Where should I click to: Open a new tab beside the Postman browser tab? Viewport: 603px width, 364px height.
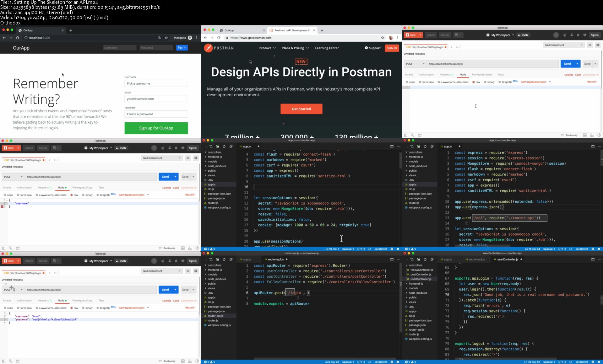tap(322, 30)
